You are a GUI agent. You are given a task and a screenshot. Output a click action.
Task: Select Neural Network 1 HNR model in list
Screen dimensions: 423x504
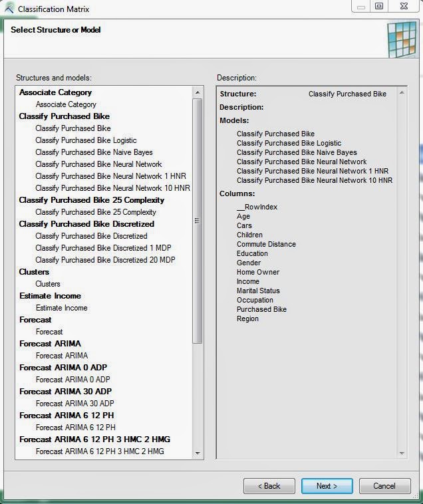(110, 176)
